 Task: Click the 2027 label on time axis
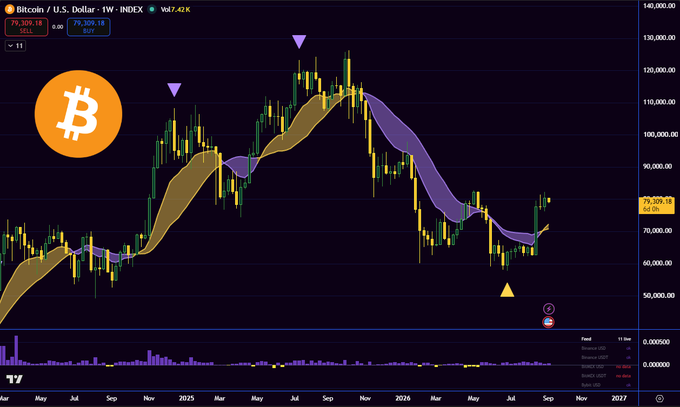[x=619, y=398]
